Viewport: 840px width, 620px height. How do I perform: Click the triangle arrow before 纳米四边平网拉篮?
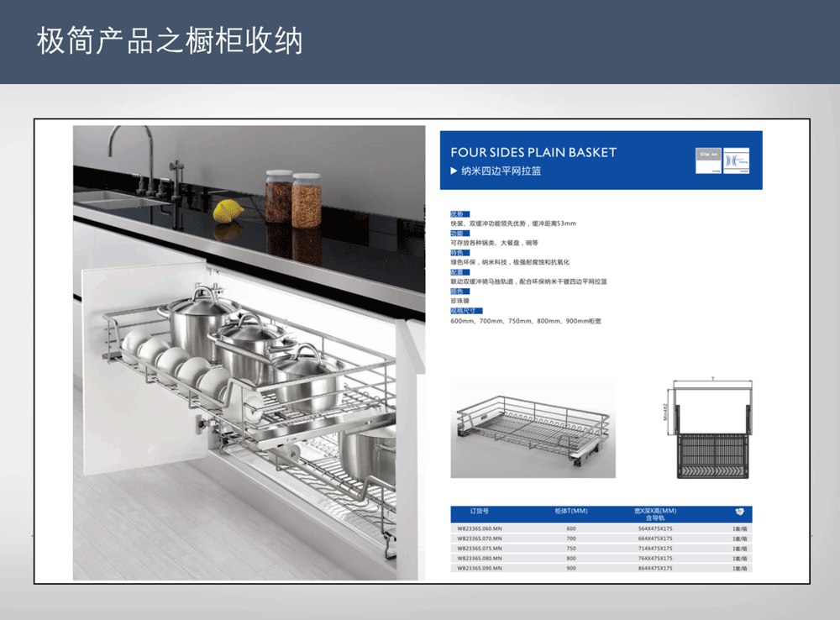(454, 171)
